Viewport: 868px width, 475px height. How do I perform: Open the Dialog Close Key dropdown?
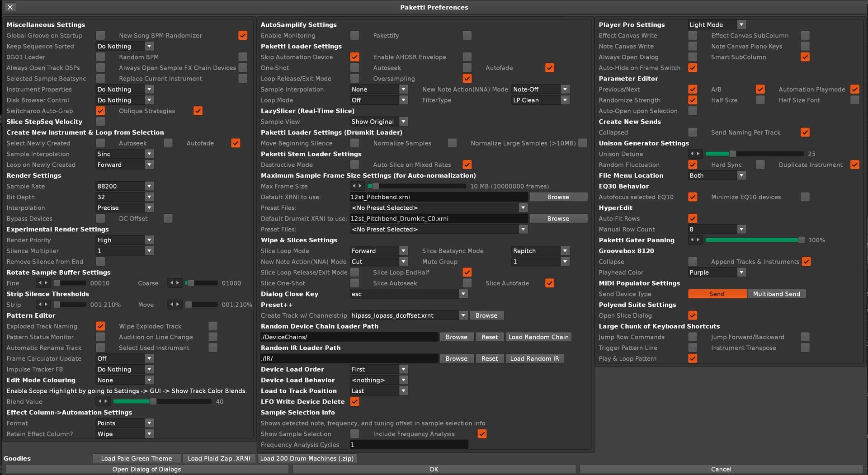pos(409,294)
